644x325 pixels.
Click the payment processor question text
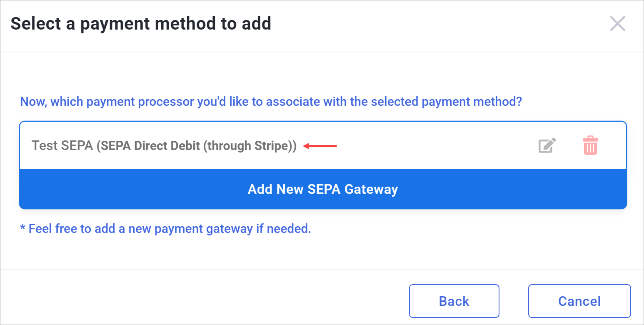click(x=271, y=102)
